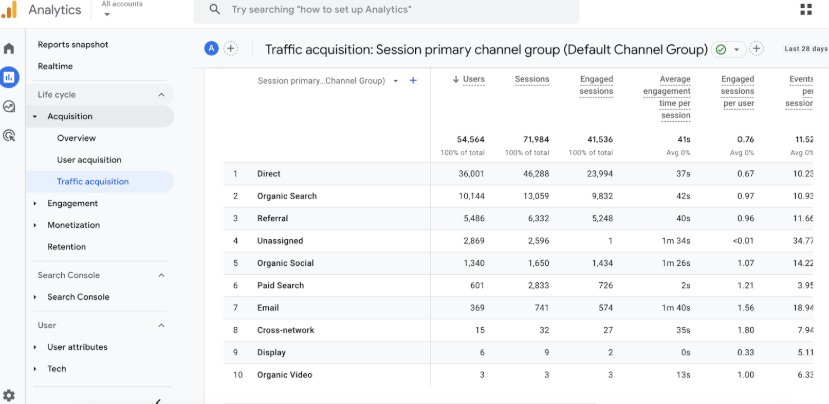829x404 pixels.
Task: Add a comparison with plus circle
Action: (x=231, y=49)
